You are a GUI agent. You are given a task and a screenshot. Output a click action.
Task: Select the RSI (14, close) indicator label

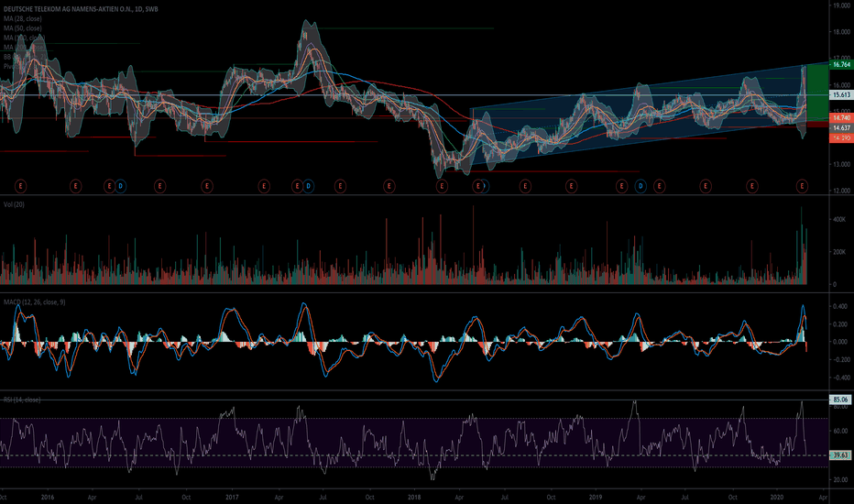pyautogui.click(x=22, y=400)
